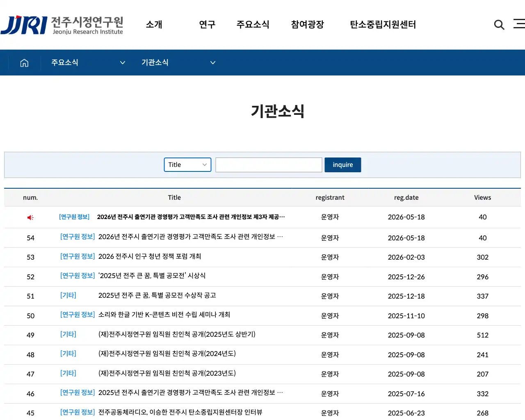525x420 pixels.
Task: Open post 54 about 경영평가 고객만족도 조사
Action: point(191,237)
